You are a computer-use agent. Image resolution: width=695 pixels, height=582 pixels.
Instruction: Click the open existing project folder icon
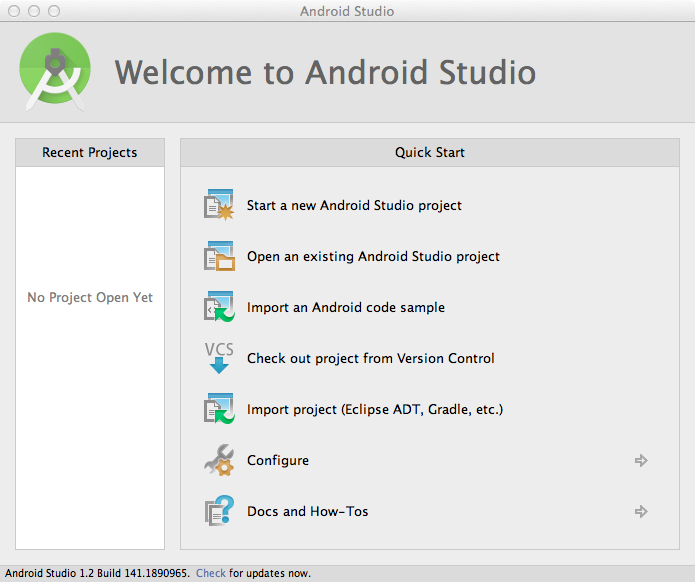[x=219, y=256]
